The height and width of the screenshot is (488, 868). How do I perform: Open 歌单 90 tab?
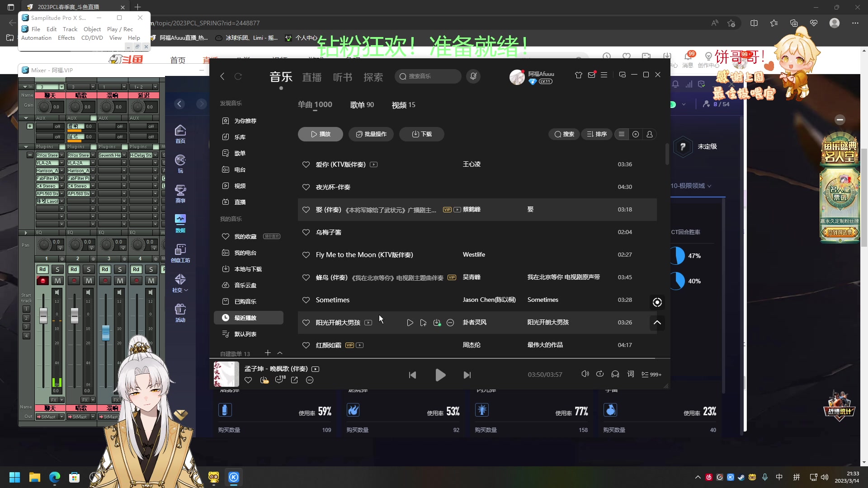click(362, 105)
